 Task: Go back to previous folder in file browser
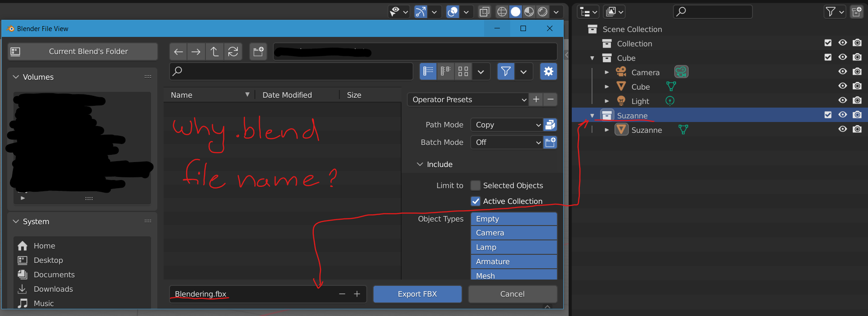pyautogui.click(x=178, y=52)
